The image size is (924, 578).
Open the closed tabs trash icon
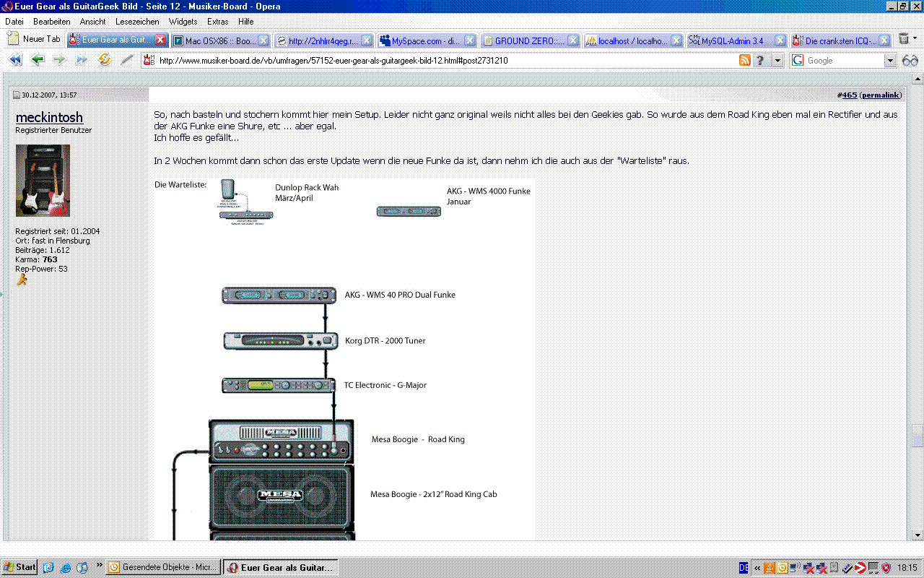[903, 39]
